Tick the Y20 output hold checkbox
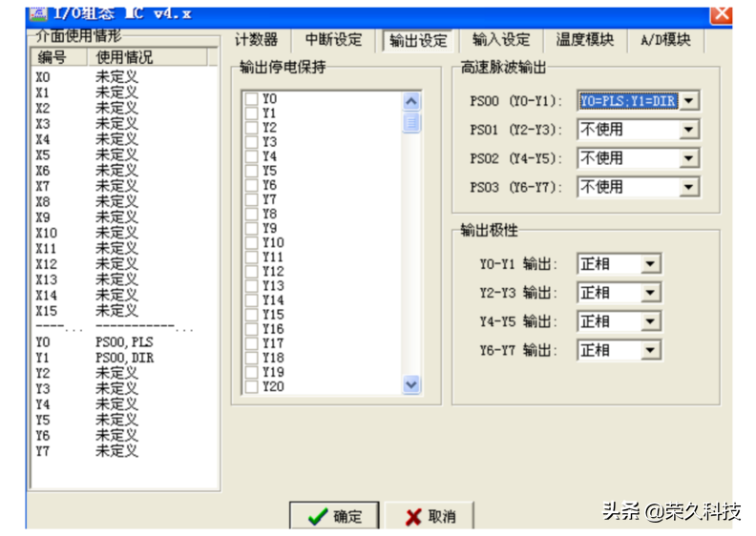This screenshot has height=536, width=756. [251, 387]
